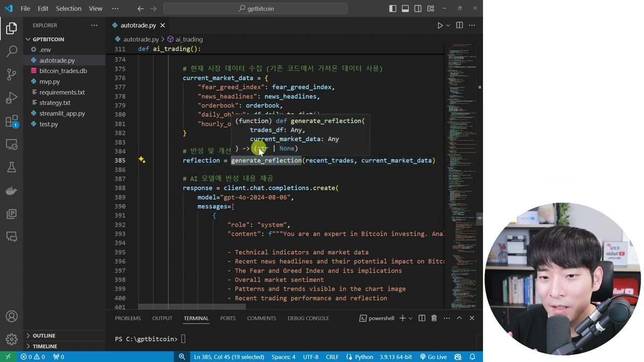Open the Run and Debug view
Screen dimensions: 644x362
[x=11, y=98]
